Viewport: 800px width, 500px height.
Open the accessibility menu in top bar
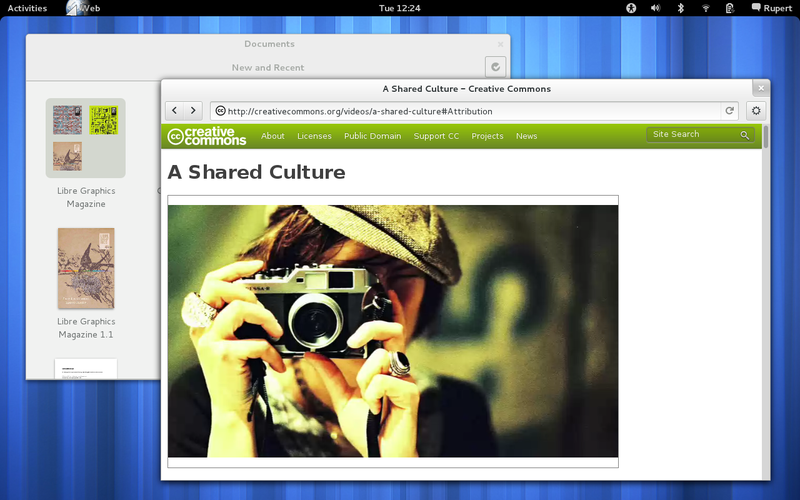631,8
